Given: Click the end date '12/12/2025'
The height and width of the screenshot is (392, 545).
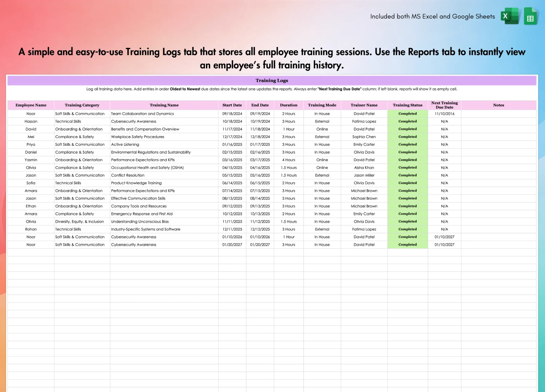Looking at the screenshot, I should pos(260,229).
